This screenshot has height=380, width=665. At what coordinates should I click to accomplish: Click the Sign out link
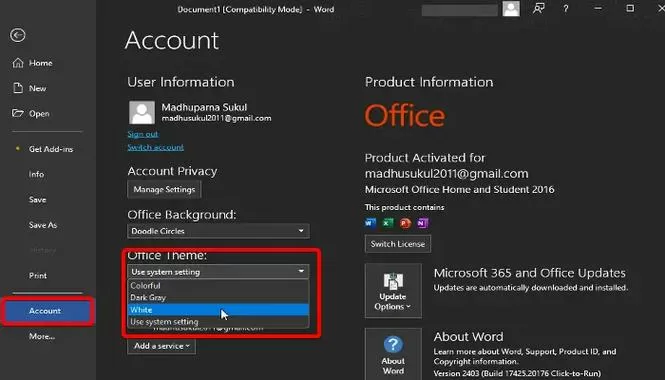(x=143, y=134)
